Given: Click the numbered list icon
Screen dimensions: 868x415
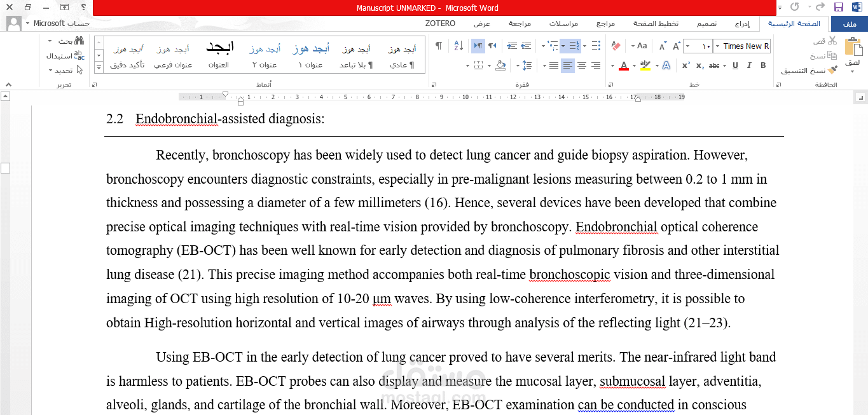Looking at the screenshot, I should [x=573, y=46].
